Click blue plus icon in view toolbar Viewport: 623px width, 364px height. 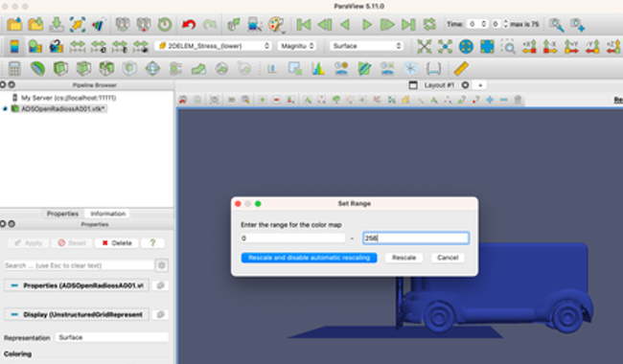[490, 100]
